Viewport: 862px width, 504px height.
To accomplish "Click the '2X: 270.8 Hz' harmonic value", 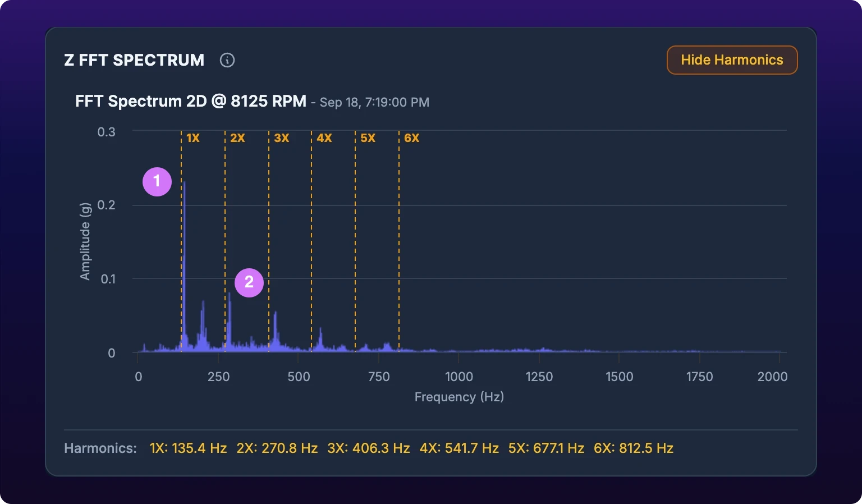I will [277, 448].
